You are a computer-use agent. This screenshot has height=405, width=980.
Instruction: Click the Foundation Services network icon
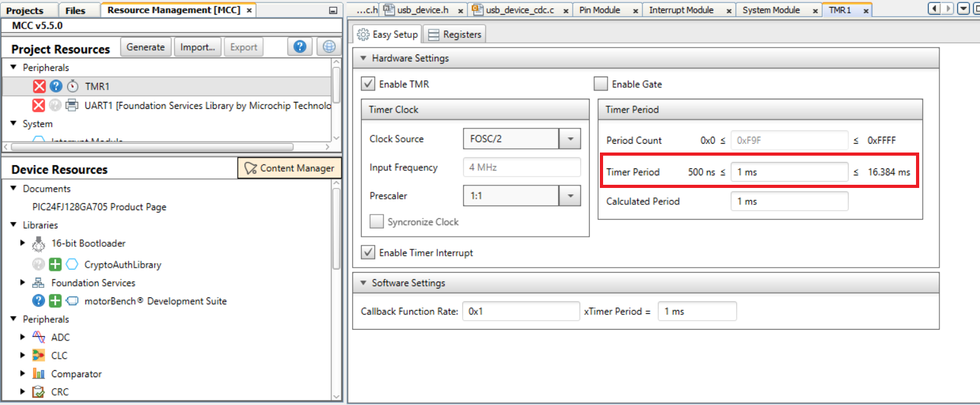tap(39, 283)
